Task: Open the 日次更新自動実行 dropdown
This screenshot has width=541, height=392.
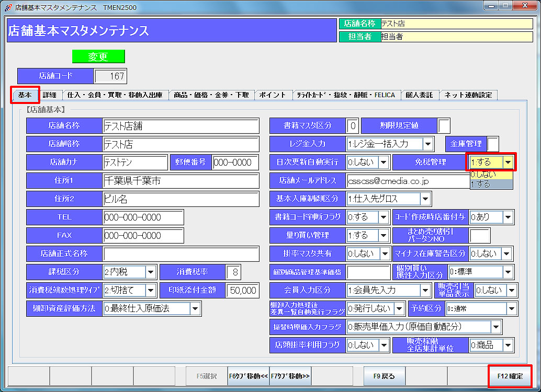Action: coord(384,162)
